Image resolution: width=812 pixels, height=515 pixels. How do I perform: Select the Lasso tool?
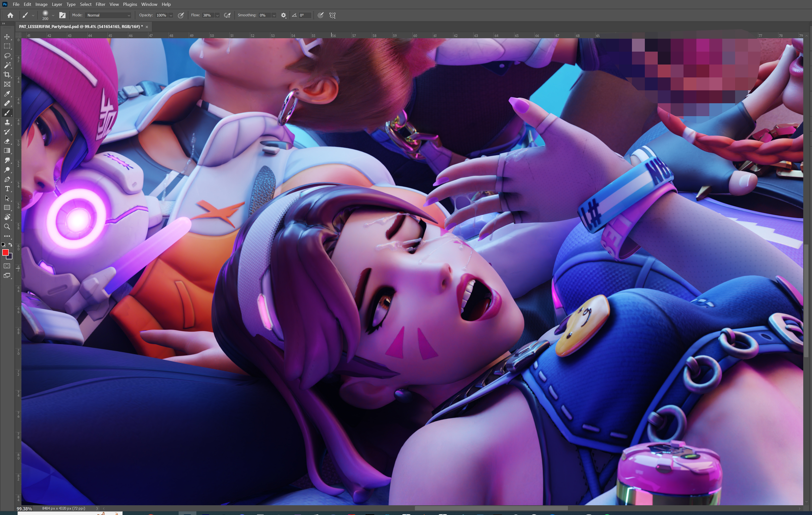pyautogui.click(x=7, y=56)
